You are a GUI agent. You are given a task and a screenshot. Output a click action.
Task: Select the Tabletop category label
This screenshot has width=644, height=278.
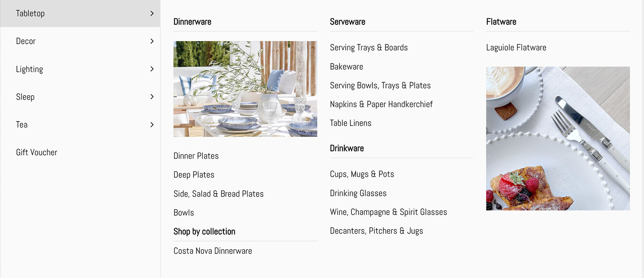coord(30,13)
